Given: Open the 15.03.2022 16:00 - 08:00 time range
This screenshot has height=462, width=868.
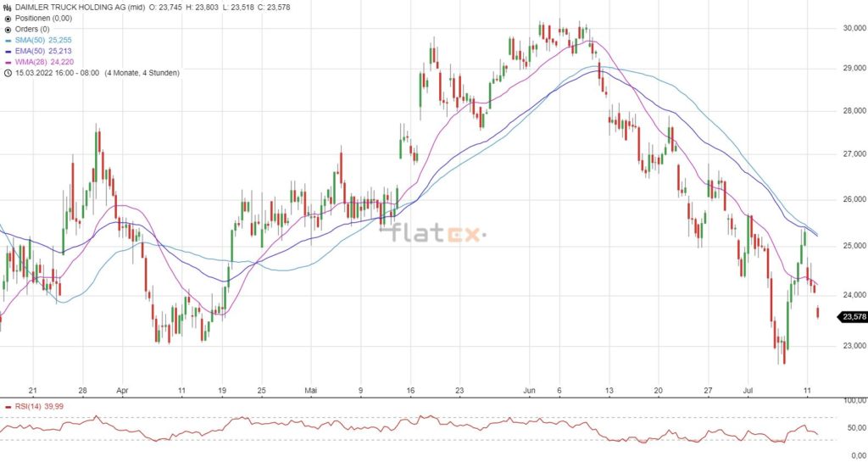Looking at the screenshot, I should click(x=57, y=73).
